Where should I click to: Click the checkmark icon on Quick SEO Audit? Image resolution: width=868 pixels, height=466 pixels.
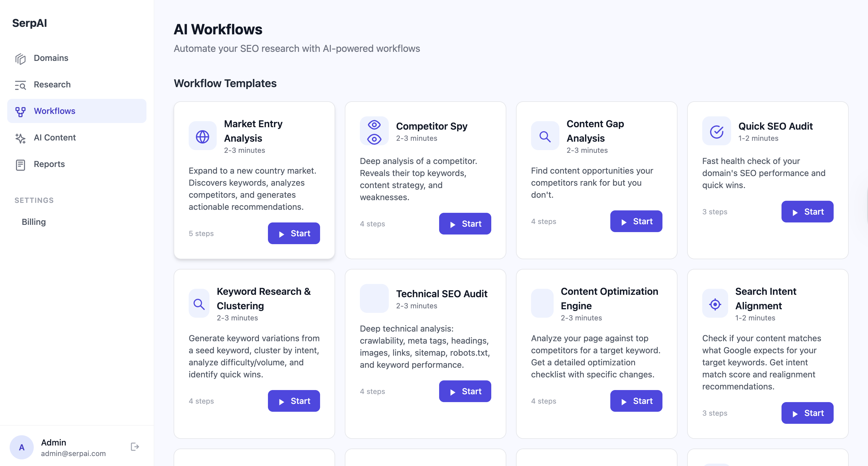[x=716, y=131]
